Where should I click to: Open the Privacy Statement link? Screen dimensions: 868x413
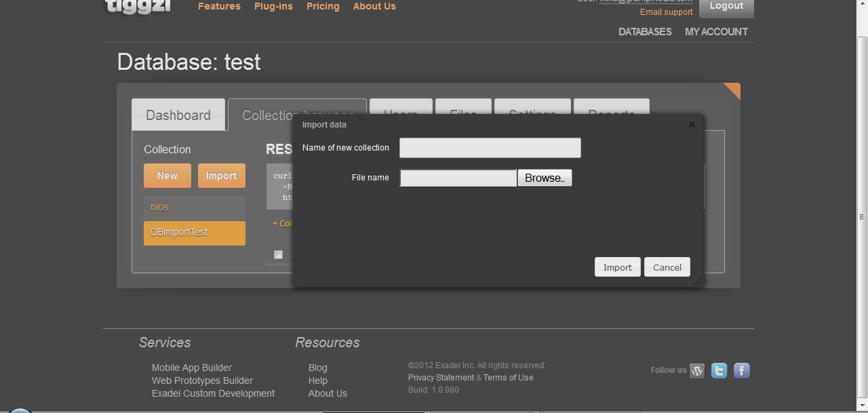441,378
